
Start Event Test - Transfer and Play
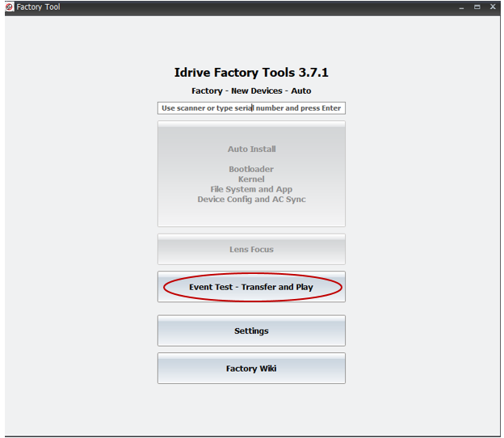tap(251, 287)
